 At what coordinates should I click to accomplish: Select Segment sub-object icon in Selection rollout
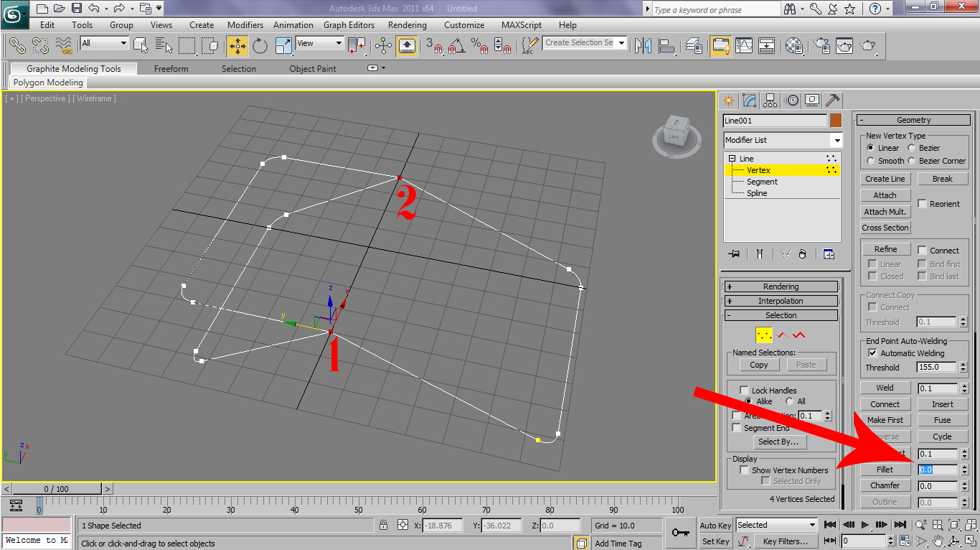point(783,335)
